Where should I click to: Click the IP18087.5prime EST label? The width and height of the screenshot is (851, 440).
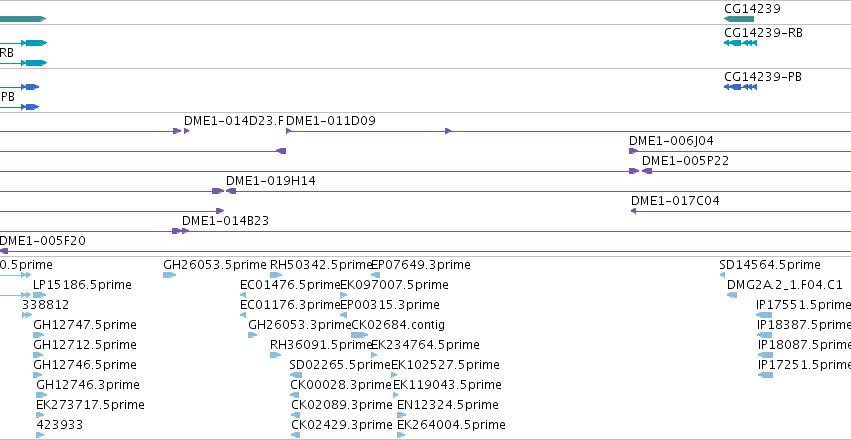click(804, 345)
